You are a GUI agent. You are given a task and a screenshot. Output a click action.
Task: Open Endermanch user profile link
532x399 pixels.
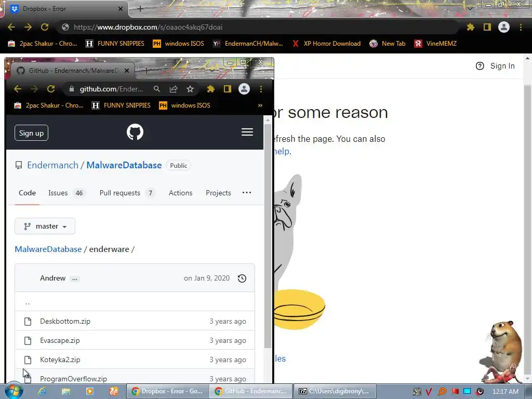pos(52,165)
